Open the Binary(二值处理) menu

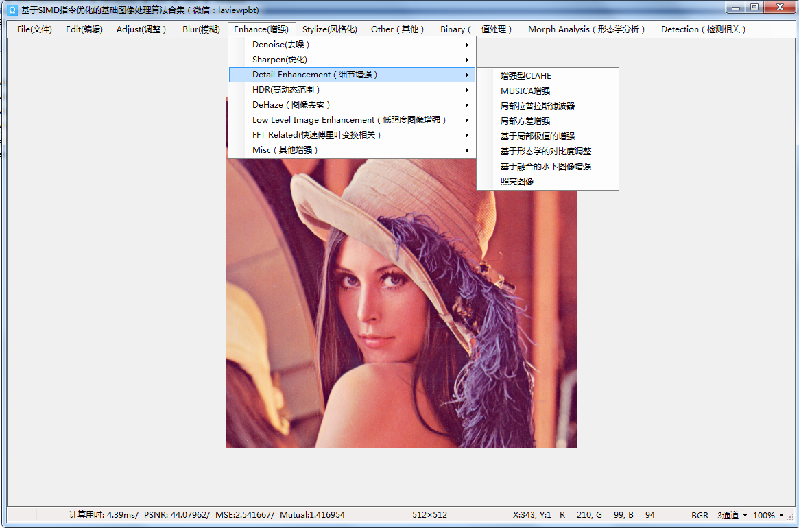(x=476, y=29)
